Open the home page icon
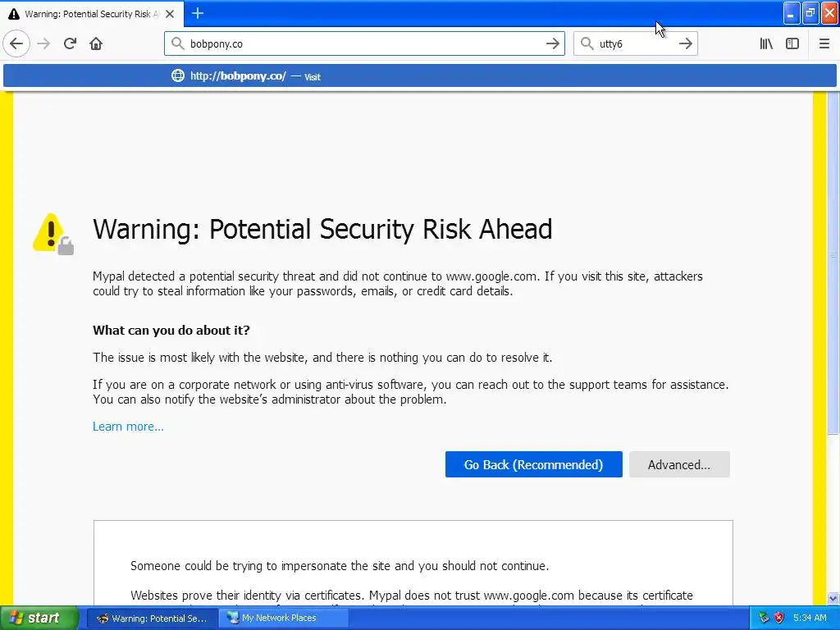 [96, 44]
